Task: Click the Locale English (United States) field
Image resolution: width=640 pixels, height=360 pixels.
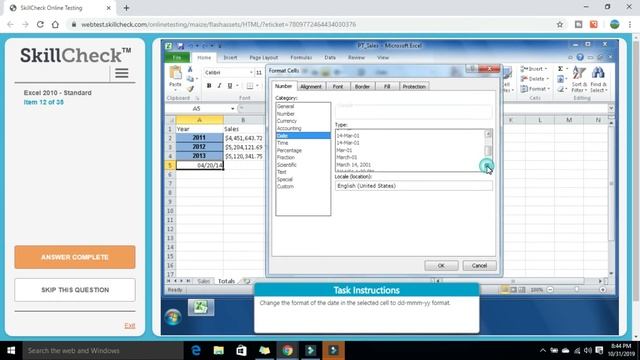Action: 414,186
